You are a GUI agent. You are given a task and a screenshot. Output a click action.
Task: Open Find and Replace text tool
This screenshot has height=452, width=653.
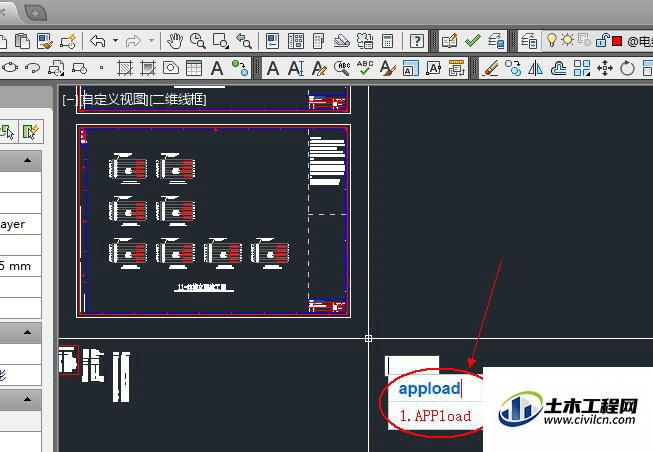pyautogui.click(x=342, y=68)
